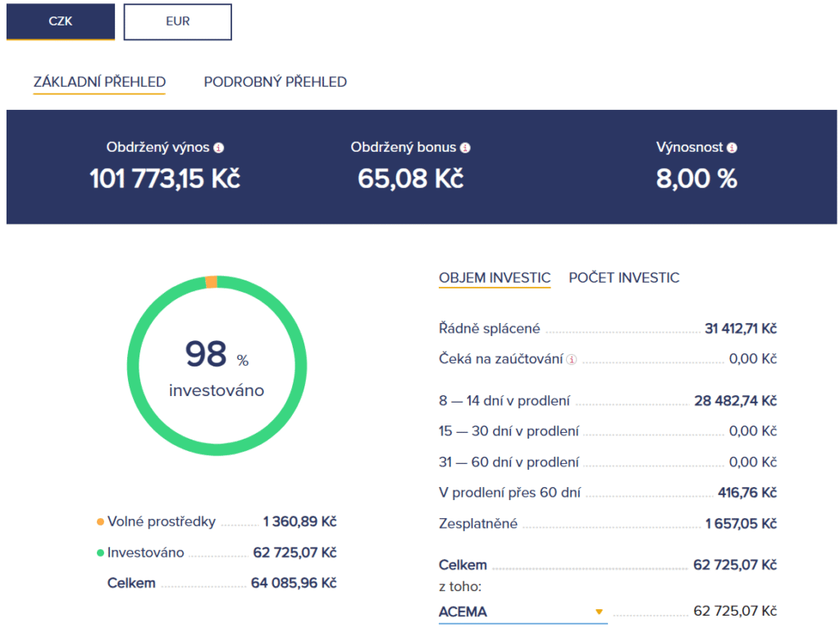Switch currency to CZK
Image resolution: width=840 pixels, height=628 pixels.
(x=61, y=21)
